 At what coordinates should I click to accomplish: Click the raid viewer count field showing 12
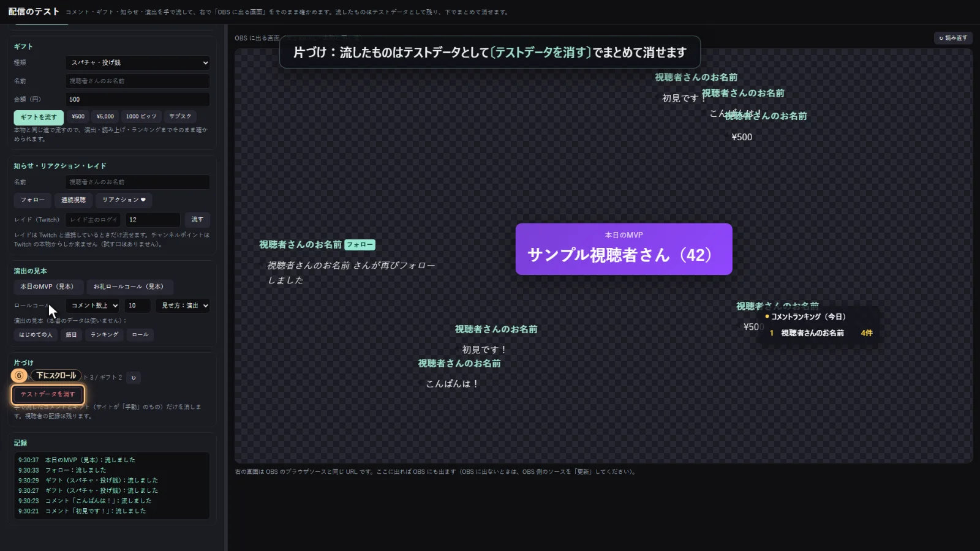click(x=153, y=220)
